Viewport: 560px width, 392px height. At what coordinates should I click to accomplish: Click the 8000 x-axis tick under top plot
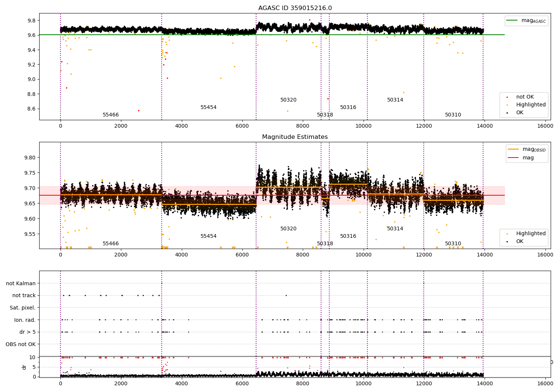coord(303,126)
